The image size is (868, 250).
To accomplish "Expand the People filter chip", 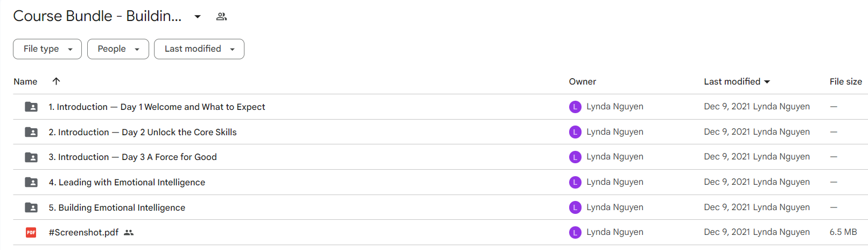I will (x=118, y=49).
